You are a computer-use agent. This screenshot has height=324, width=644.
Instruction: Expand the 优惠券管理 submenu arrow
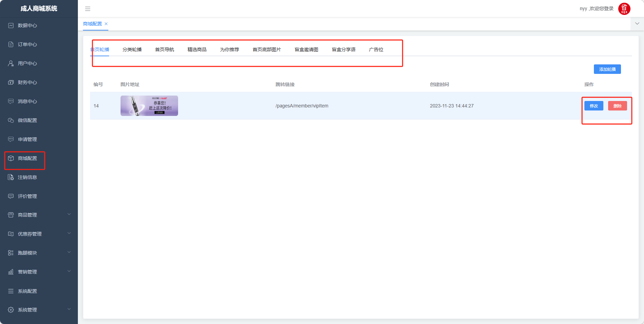69,233
